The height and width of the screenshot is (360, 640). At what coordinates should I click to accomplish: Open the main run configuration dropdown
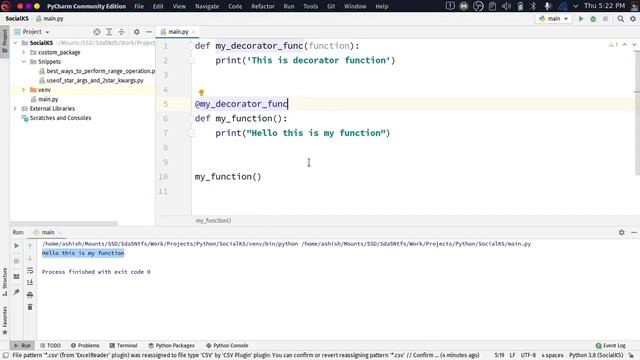click(553, 19)
